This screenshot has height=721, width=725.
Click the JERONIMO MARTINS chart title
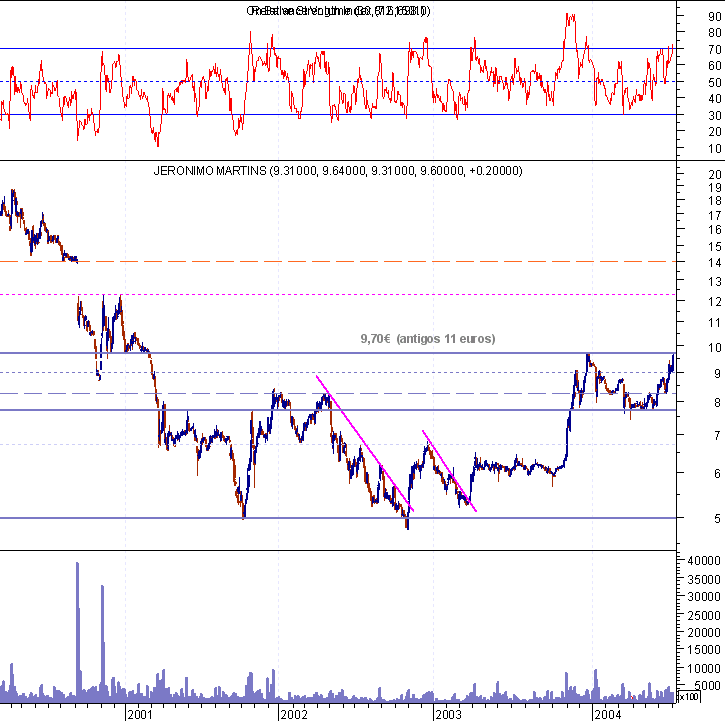(338, 171)
